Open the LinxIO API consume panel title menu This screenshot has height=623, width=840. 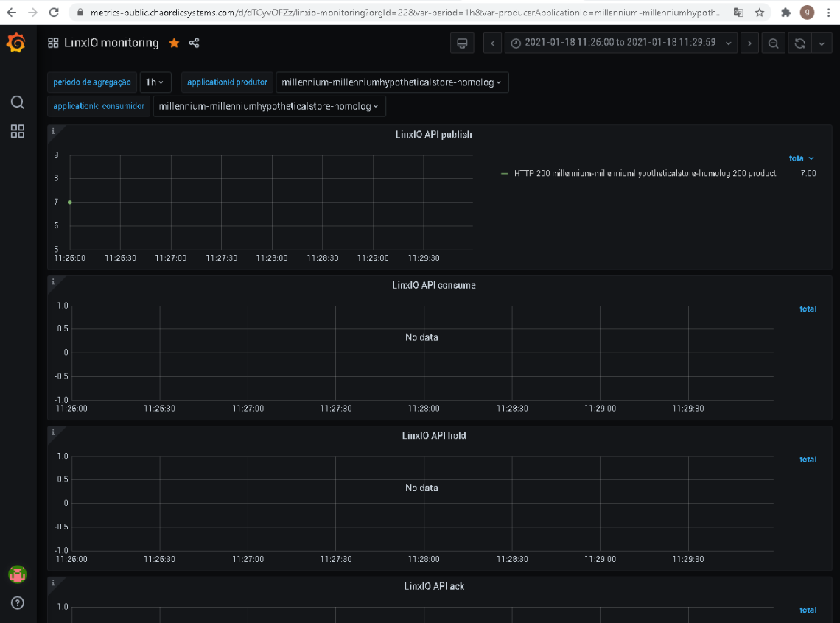coord(433,285)
